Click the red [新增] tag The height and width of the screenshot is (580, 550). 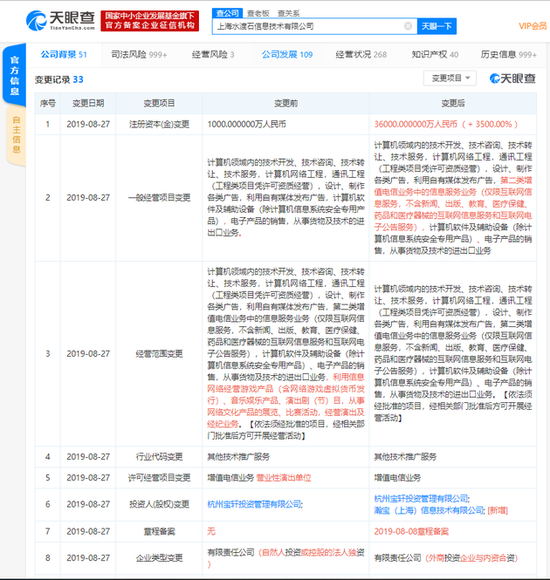(498, 510)
